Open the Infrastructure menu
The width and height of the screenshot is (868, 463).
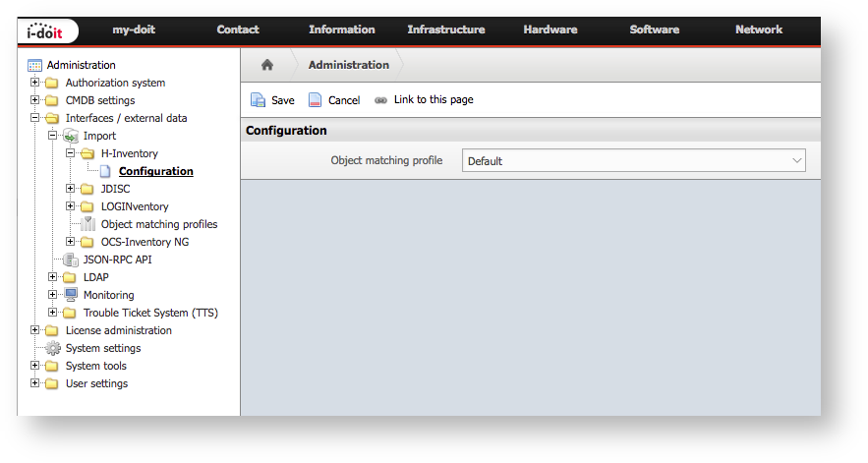point(445,29)
